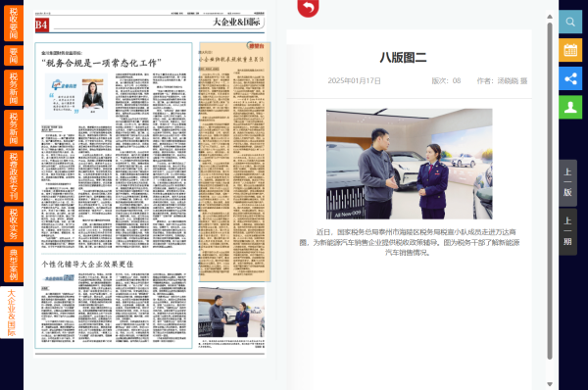Click scrollbar down arrow in article panel

[x=550, y=384]
